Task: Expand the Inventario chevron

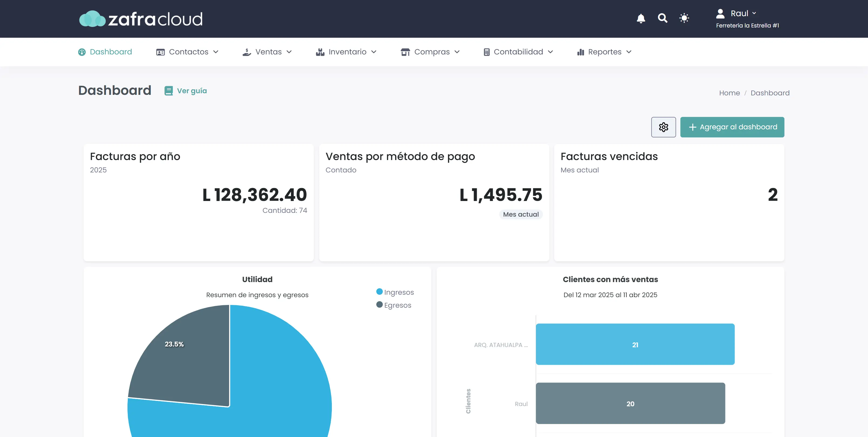Action: point(374,52)
